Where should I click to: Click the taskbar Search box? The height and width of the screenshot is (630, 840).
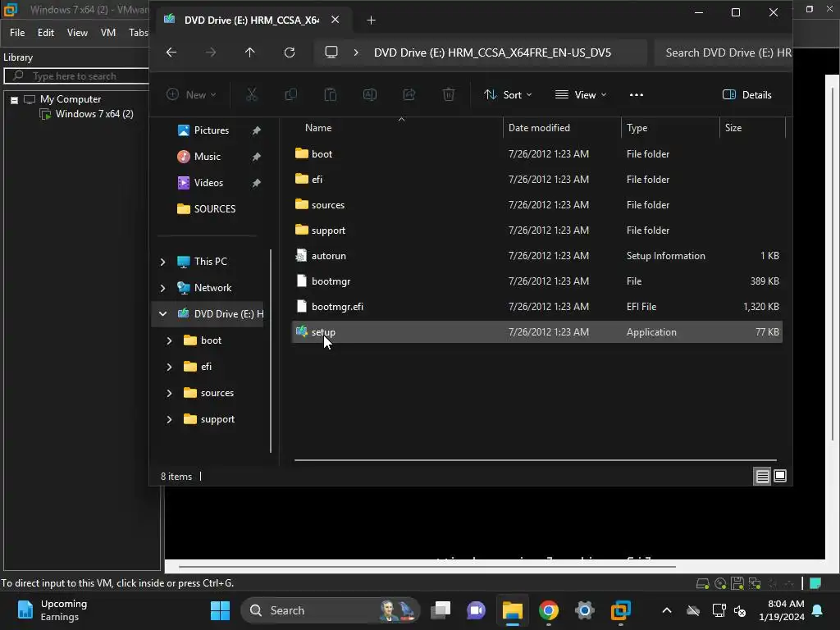coord(330,610)
